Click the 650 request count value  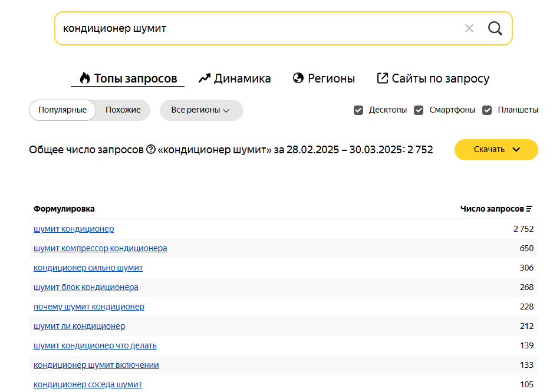pyautogui.click(x=526, y=248)
